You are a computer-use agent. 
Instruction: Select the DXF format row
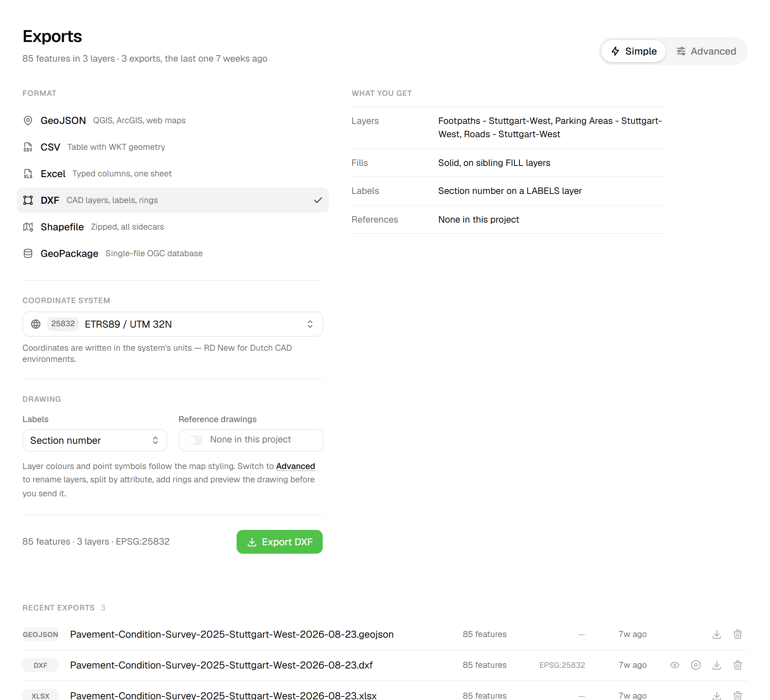click(173, 200)
